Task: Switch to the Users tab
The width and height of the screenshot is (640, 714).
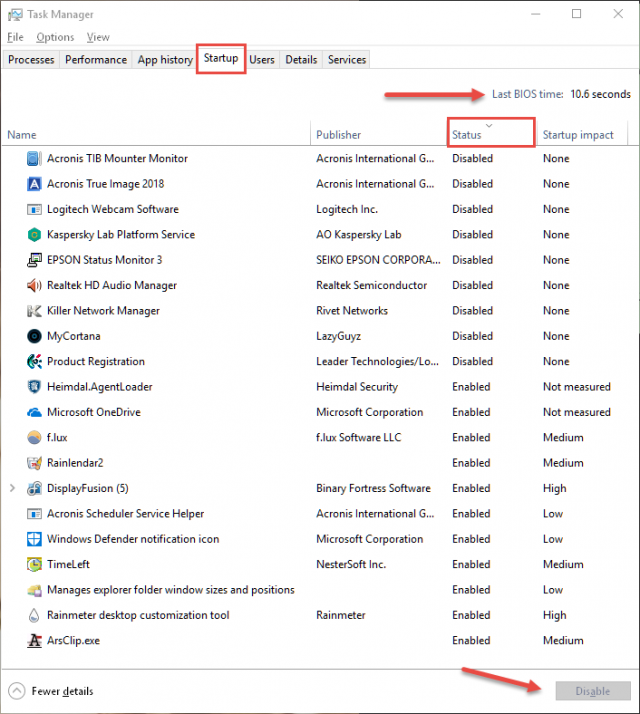Action: tap(262, 60)
